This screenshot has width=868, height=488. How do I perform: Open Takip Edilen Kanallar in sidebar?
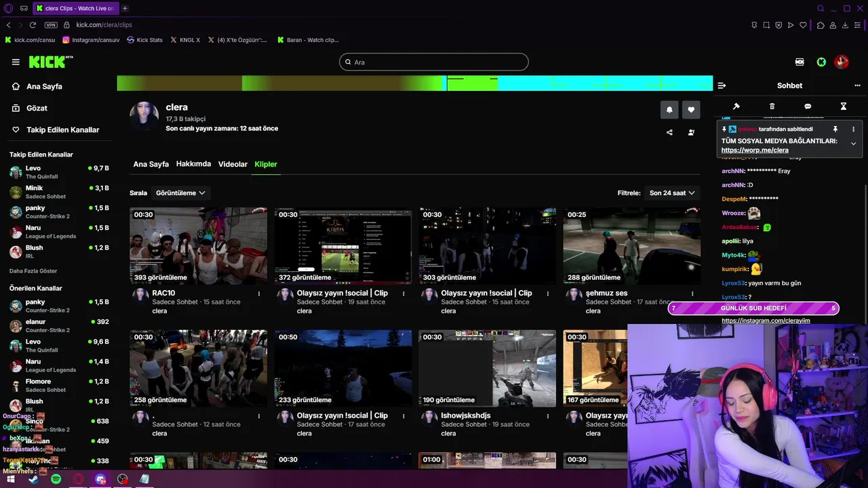[62, 129]
